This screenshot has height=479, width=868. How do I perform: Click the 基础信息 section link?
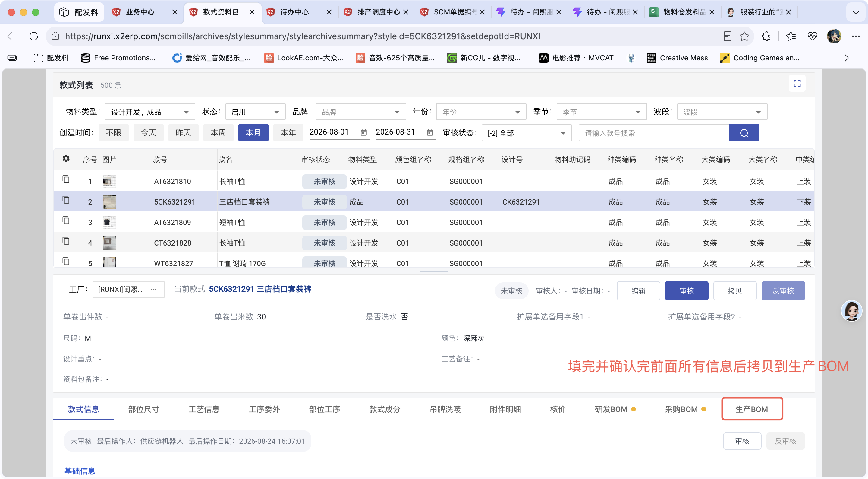pos(80,471)
